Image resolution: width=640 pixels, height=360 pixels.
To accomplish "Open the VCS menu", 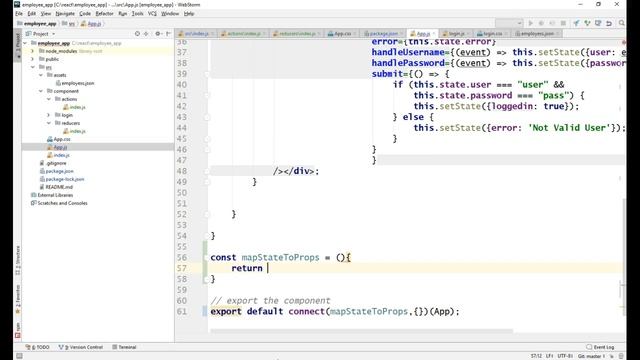I will click(152, 13).
